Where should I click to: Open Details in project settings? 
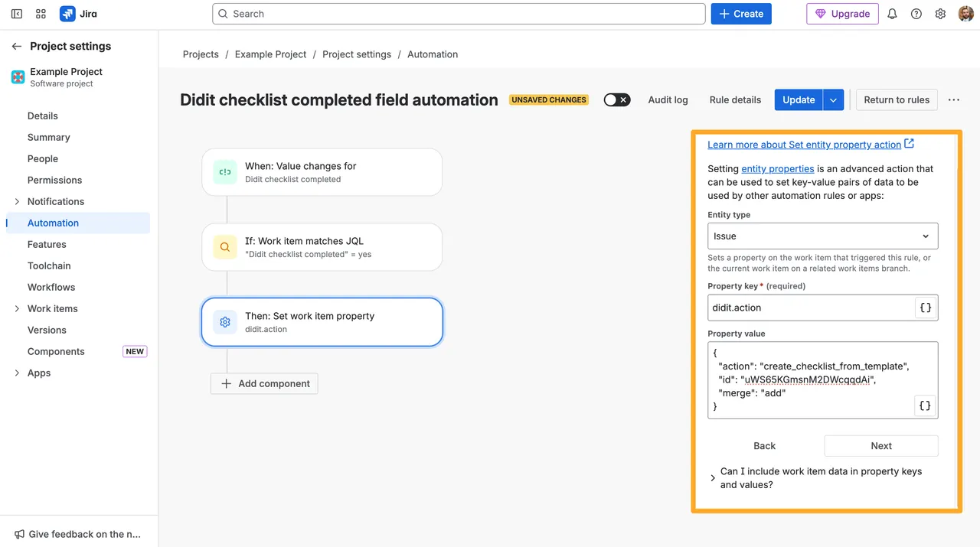tap(43, 116)
